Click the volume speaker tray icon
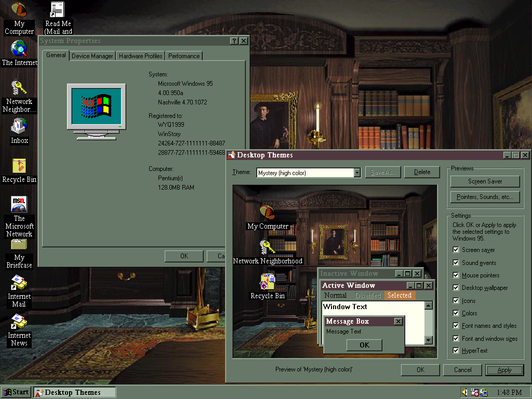532x399 pixels. pos(464,392)
